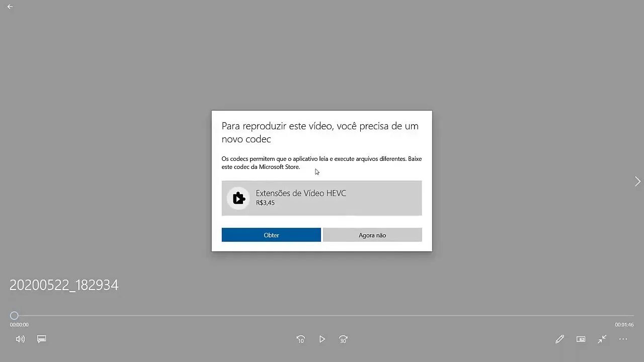Open subtitles and captions menu
The width and height of the screenshot is (644, 362).
[42, 339]
